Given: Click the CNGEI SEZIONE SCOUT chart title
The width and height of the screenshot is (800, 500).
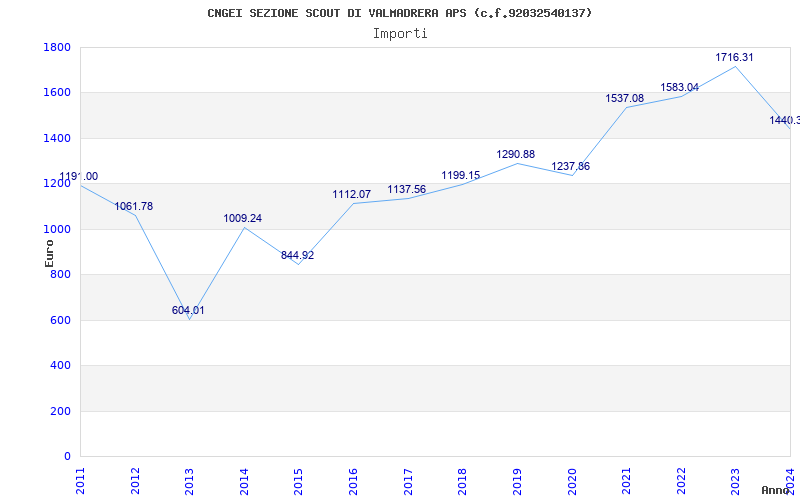Looking at the screenshot, I should [400, 13].
